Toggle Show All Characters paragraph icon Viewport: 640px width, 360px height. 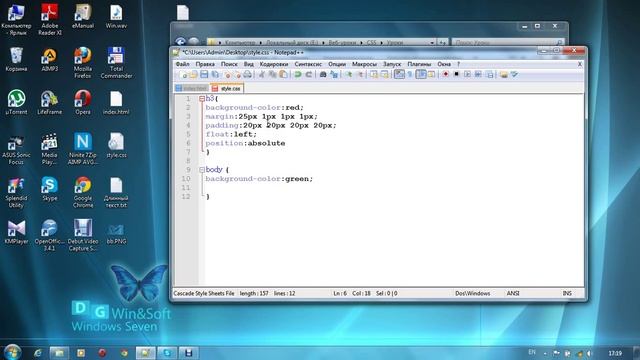click(410, 74)
